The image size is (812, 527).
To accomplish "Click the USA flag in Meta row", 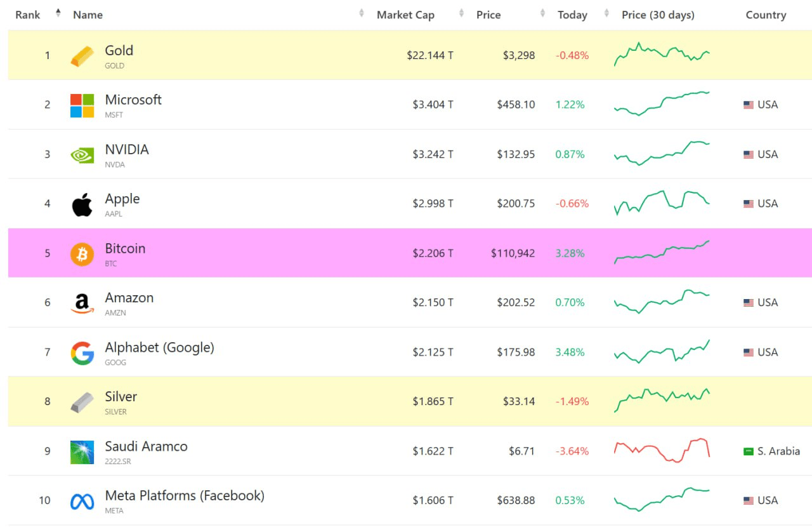I will (x=749, y=501).
